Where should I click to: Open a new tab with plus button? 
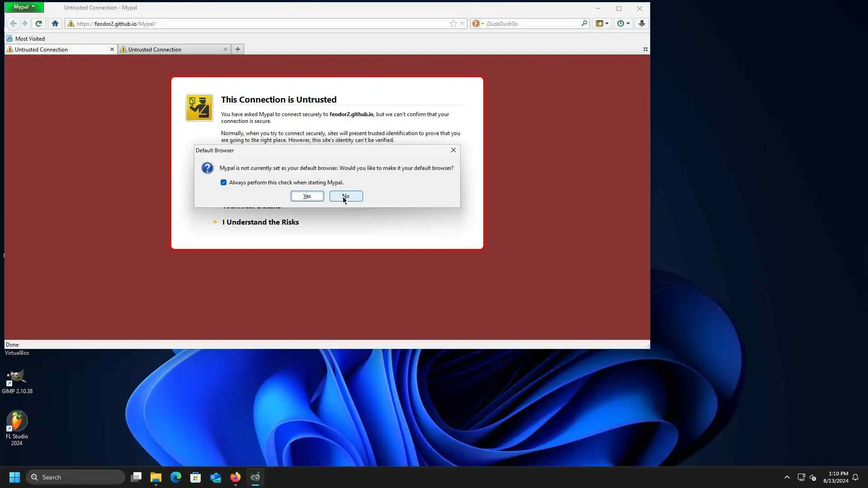click(x=237, y=49)
